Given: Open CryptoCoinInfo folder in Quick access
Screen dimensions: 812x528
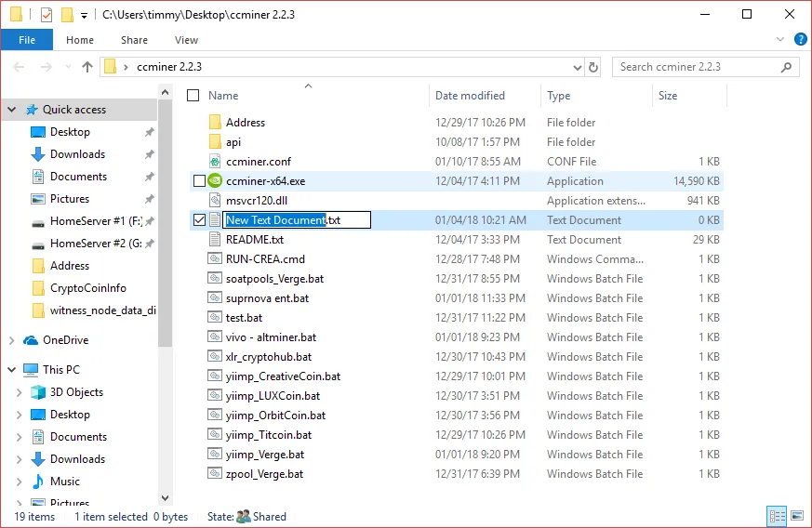Looking at the screenshot, I should point(88,288).
